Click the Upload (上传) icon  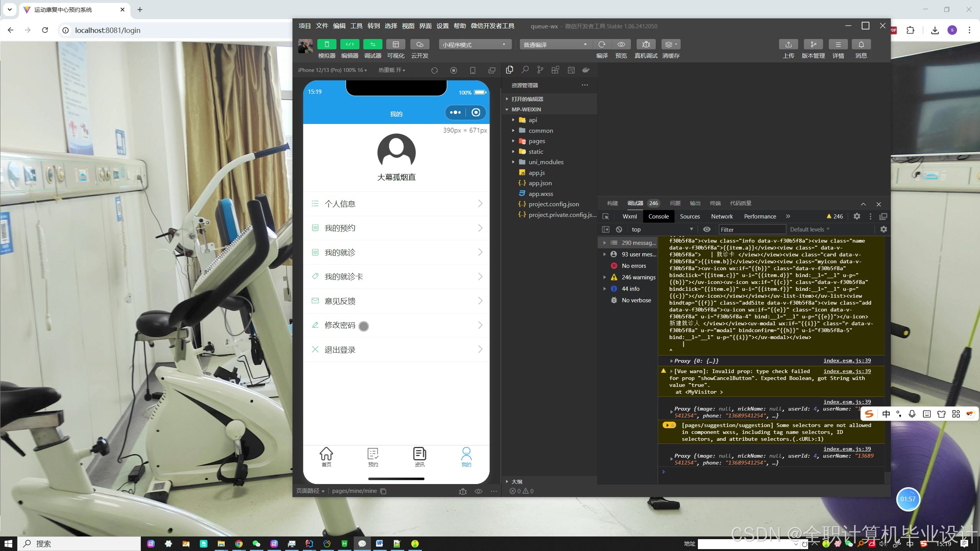point(788,44)
